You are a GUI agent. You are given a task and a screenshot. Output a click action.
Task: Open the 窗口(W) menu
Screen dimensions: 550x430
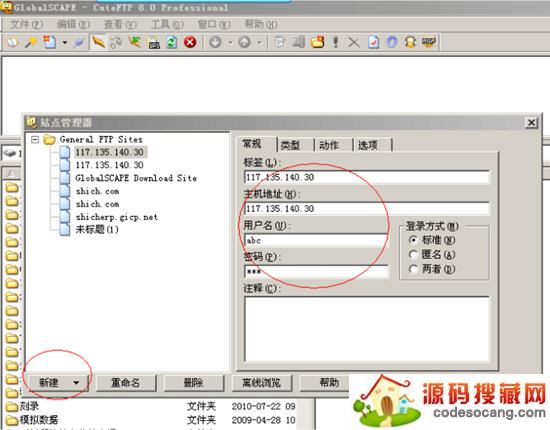(214, 25)
